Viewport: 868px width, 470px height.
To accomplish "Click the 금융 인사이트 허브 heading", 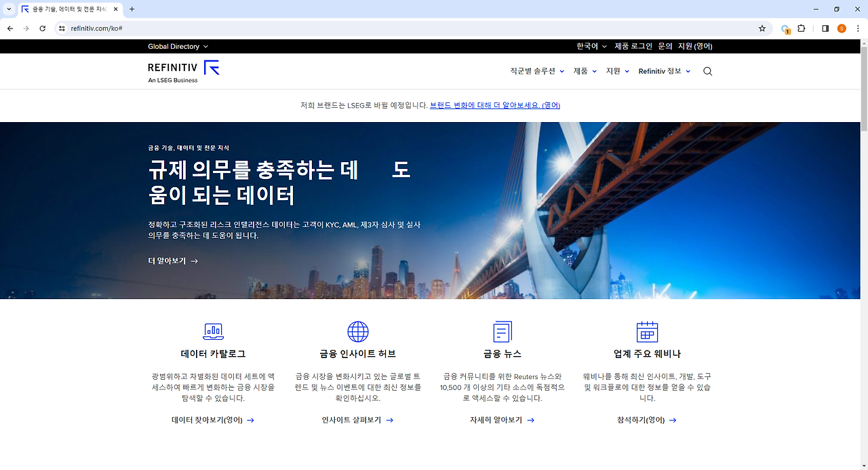I will click(357, 354).
